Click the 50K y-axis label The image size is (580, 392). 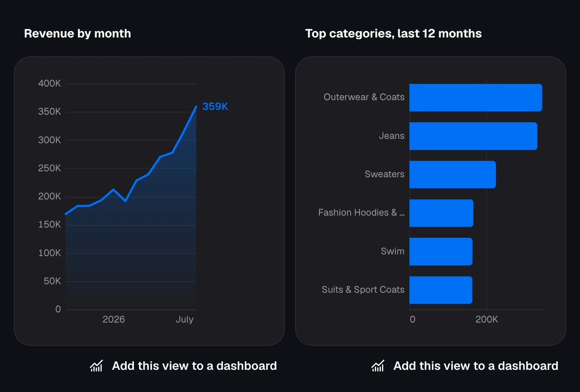coord(52,281)
